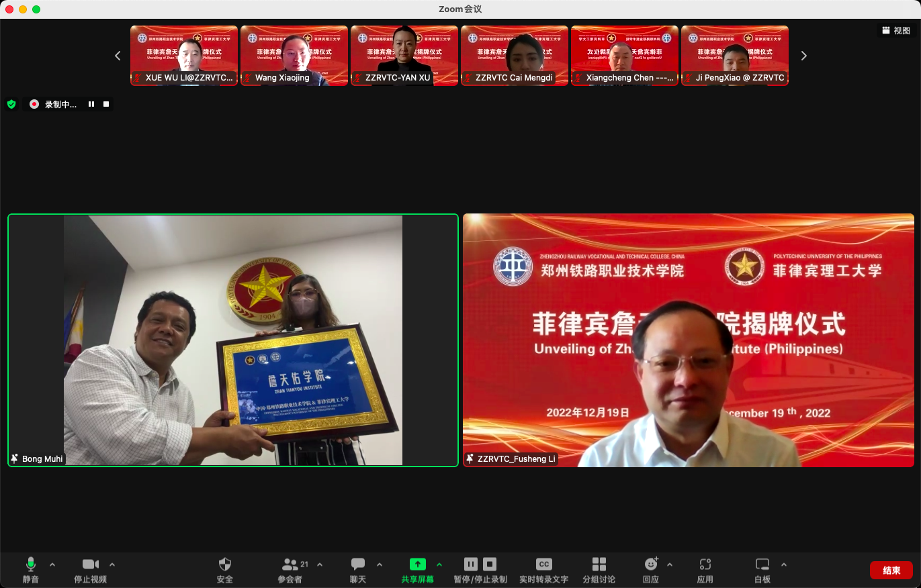Minimize the Zoom window with yellow button

coord(23,9)
